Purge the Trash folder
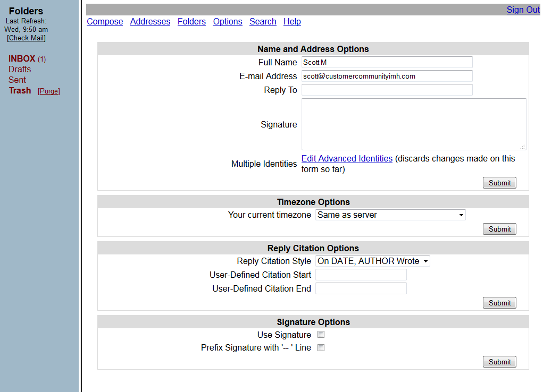 [49, 91]
